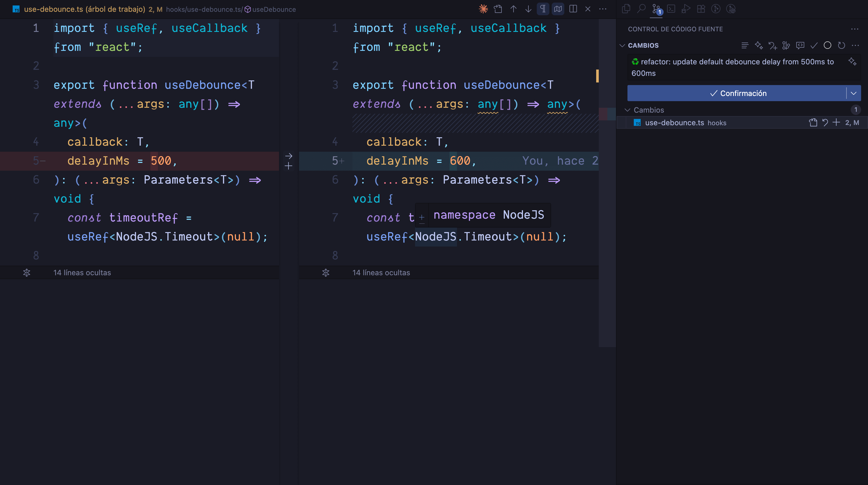Expand the 14 líneas ocultas on the left
Image resolution: width=868 pixels, height=485 pixels.
pyautogui.click(x=82, y=272)
